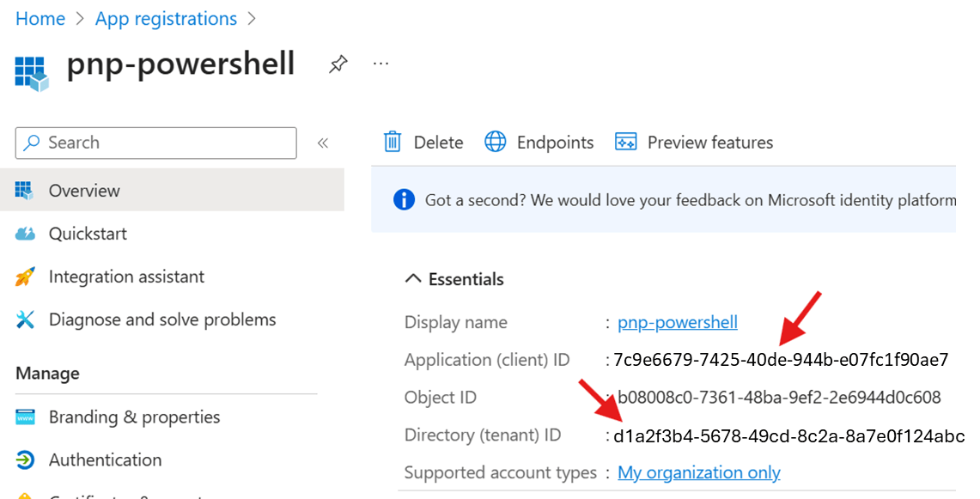
Task: Select Overview in the left menu
Action: pos(84,191)
